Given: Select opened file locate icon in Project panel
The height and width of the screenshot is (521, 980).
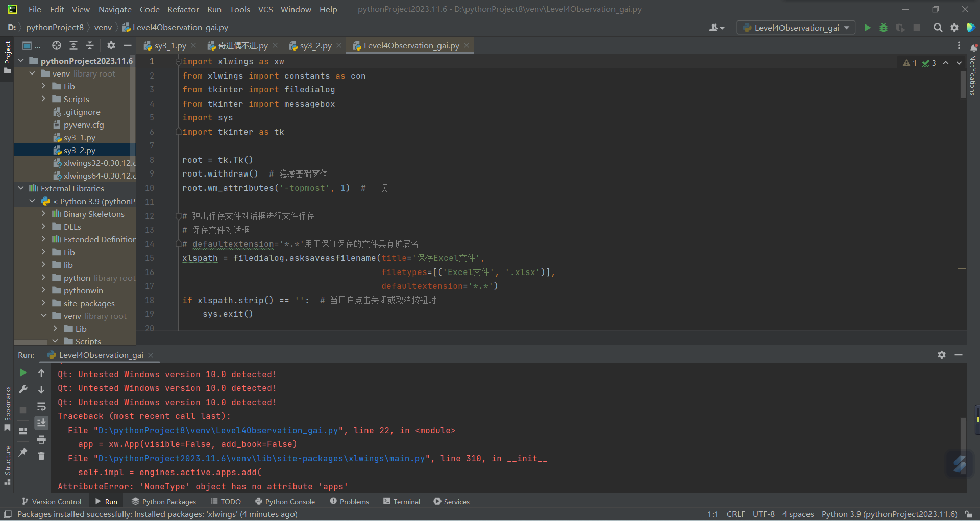Looking at the screenshot, I should [57, 45].
